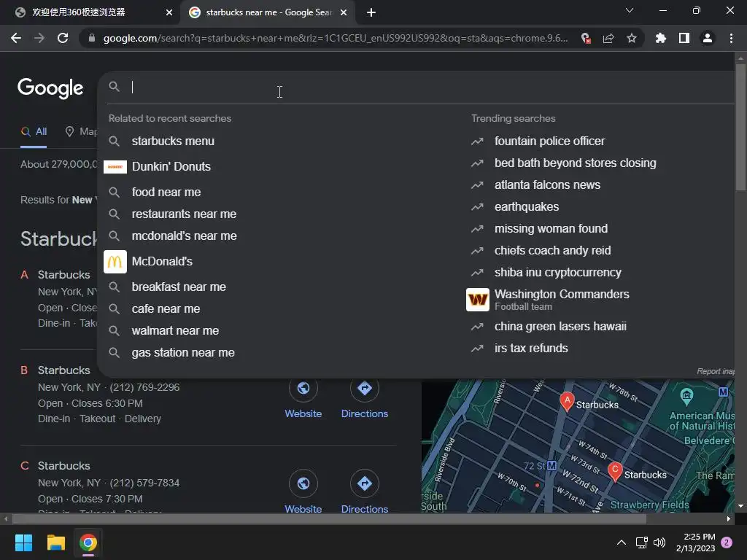747x560 pixels.
Task: Get Directions for Starbucks C listing
Action: tap(365, 492)
